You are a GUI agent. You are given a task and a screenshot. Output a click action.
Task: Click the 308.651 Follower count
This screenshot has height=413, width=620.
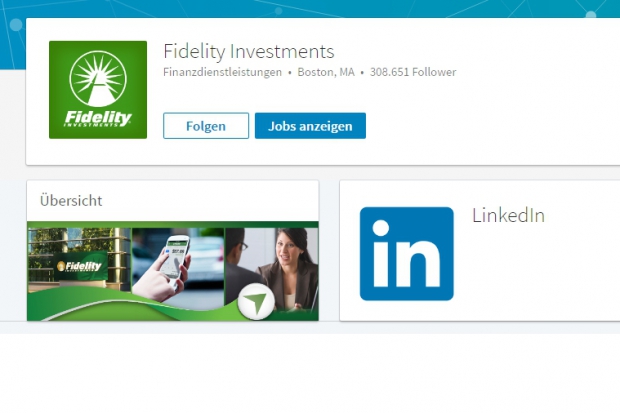pos(413,72)
